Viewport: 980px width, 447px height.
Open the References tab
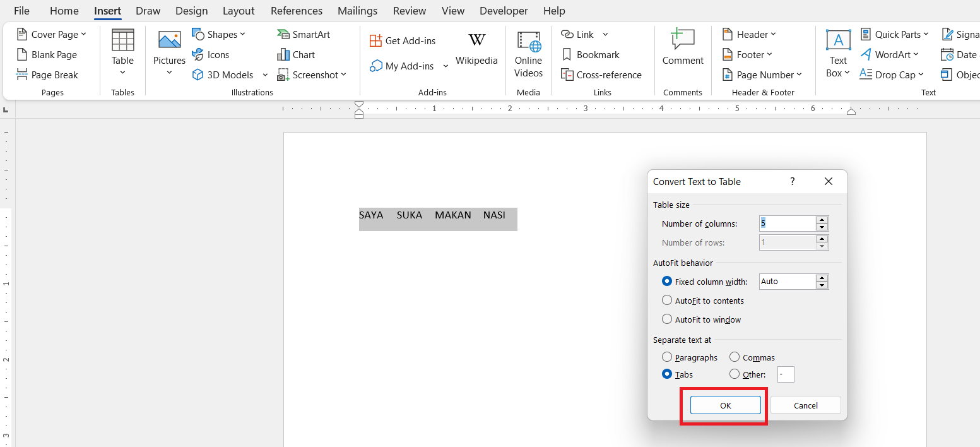pos(296,11)
